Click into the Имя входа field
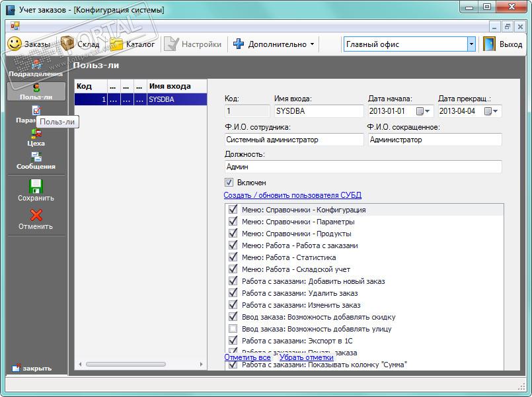Viewport: 532px width, 397px height. 319,111
